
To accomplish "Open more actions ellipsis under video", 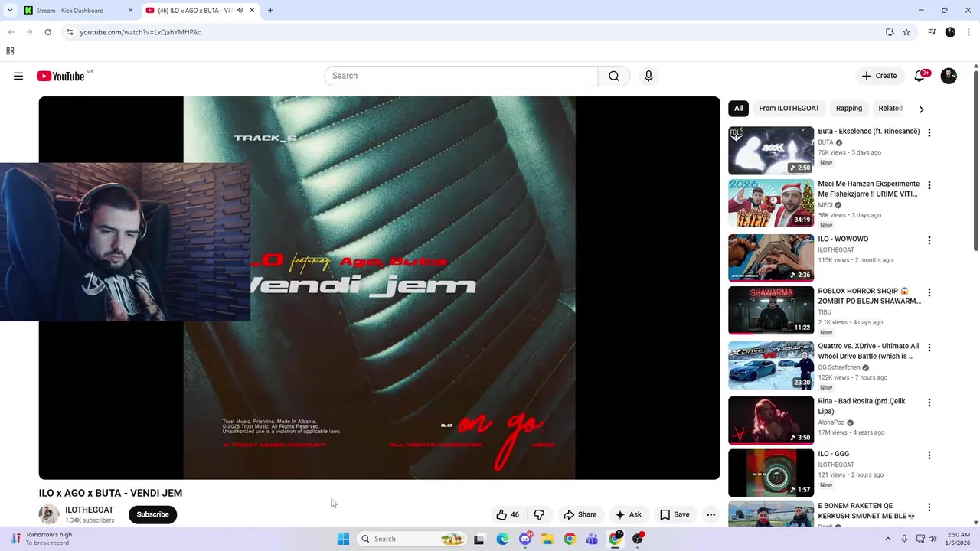I will (x=710, y=514).
